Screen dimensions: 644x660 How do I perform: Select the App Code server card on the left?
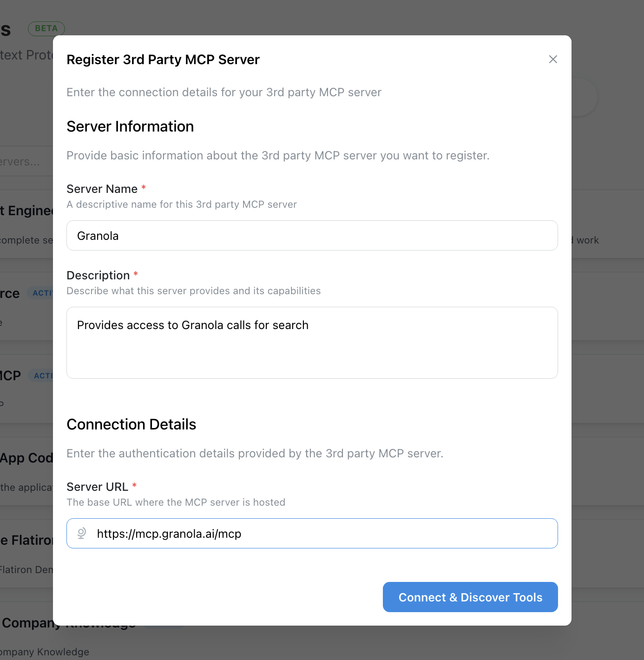[x=26, y=458]
